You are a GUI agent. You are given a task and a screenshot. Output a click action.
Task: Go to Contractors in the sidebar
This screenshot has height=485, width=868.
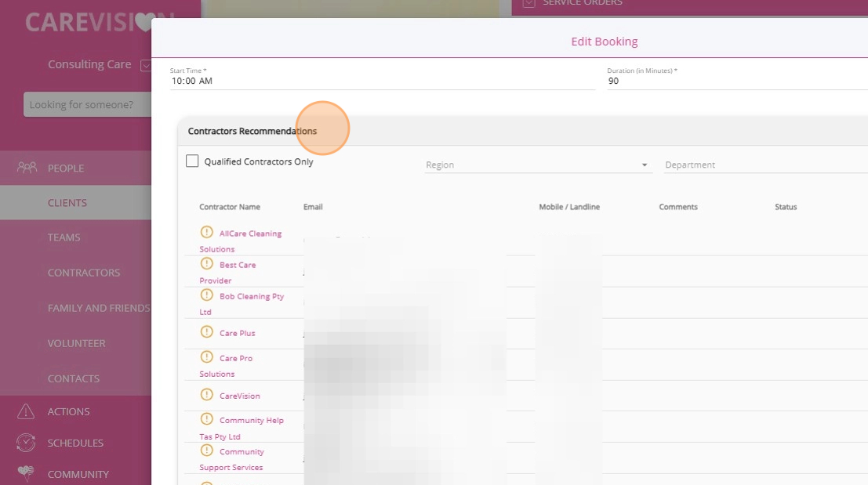point(83,273)
